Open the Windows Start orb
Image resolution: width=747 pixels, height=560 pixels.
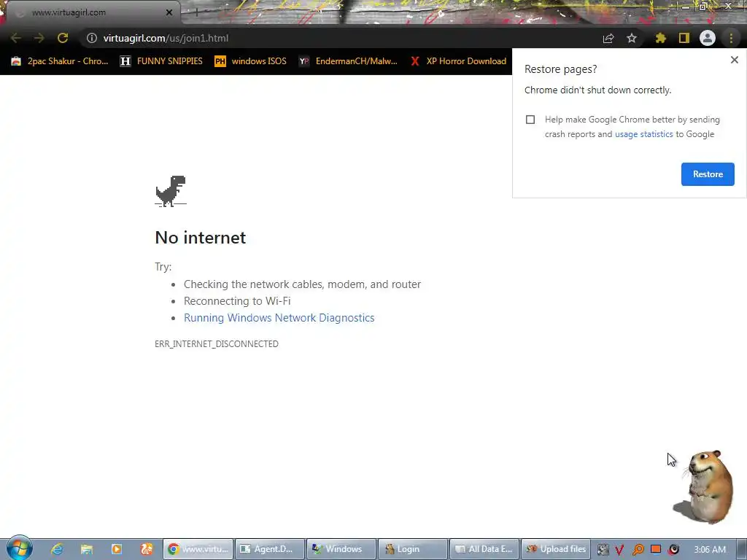[20, 548]
